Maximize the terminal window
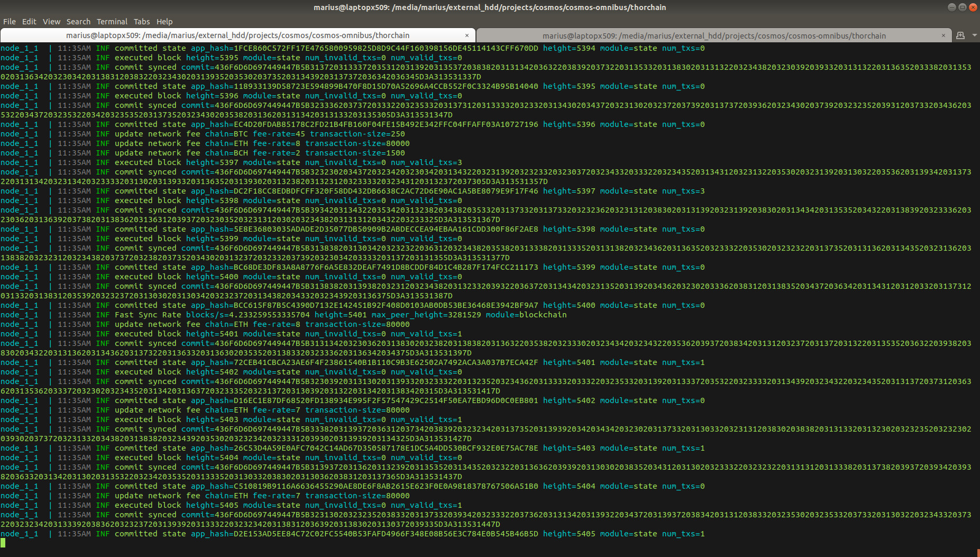This screenshot has height=557, width=980. point(963,7)
